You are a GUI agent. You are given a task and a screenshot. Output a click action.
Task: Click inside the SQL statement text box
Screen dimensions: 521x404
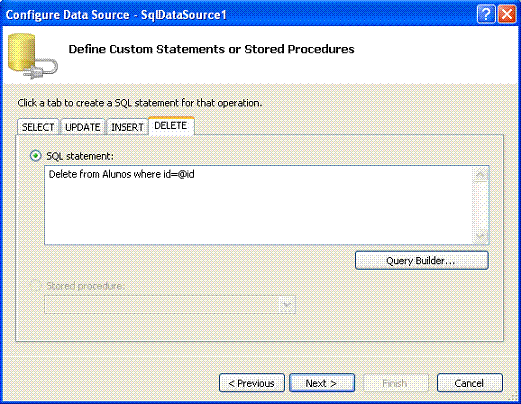click(258, 205)
